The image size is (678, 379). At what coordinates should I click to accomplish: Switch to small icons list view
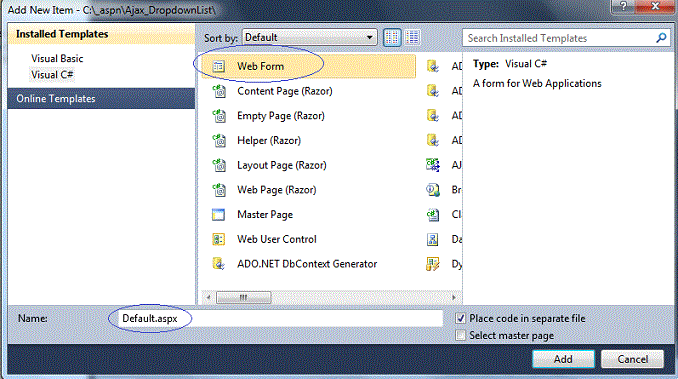[412, 38]
